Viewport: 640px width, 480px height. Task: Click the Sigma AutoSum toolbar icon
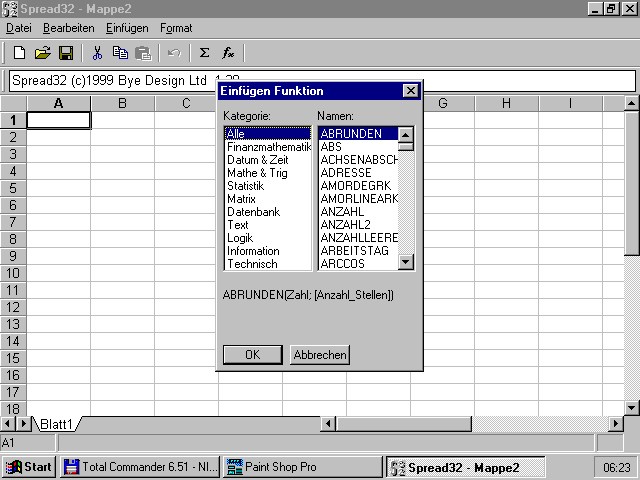[204, 53]
